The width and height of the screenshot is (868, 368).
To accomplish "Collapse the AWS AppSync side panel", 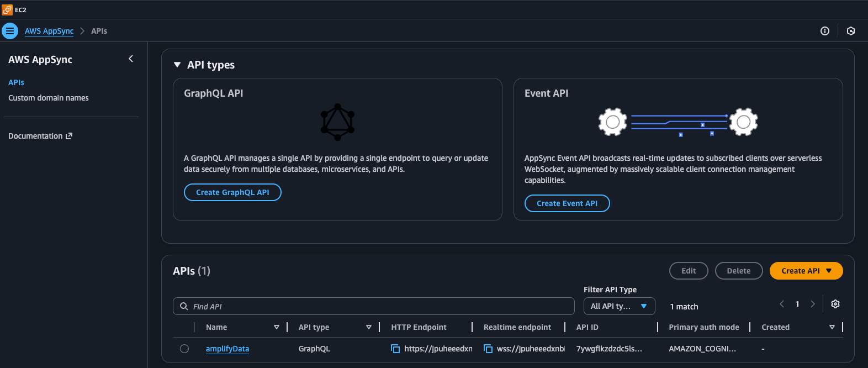I will pyautogui.click(x=131, y=59).
